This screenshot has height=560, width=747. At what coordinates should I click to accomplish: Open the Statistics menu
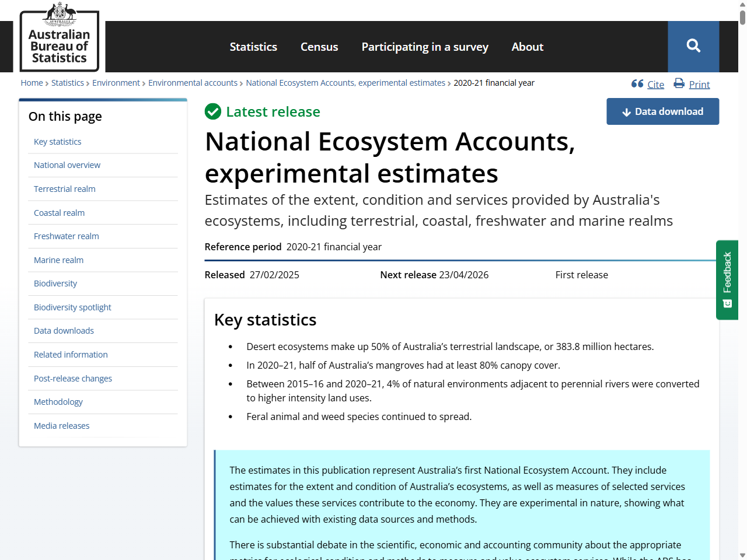[x=253, y=47]
